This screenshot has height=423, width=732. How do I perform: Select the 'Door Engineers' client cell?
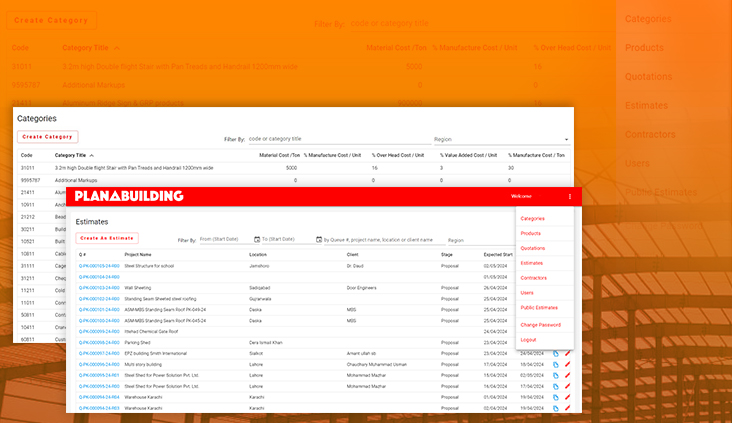pos(361,288)
